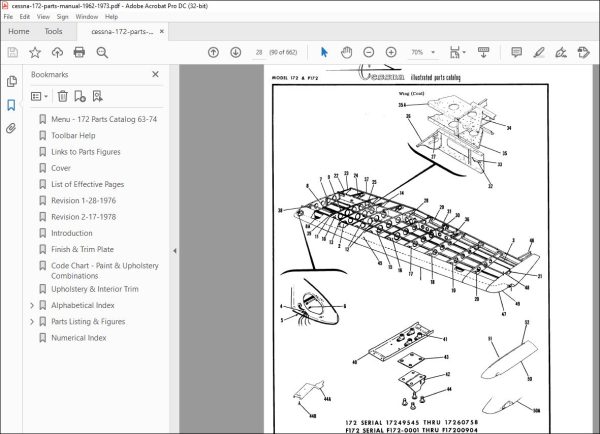
Task: Expand the Alphabetical Index bookmark
Action: [x=32, y=305]
